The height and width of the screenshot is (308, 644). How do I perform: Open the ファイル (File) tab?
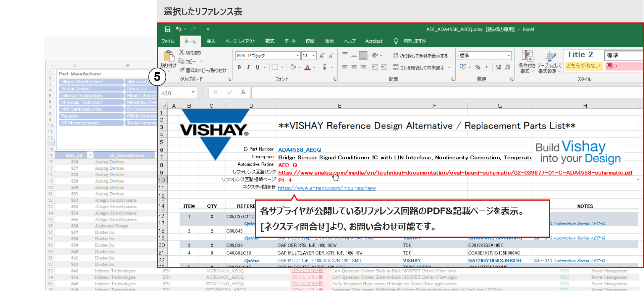pos(168,41)
